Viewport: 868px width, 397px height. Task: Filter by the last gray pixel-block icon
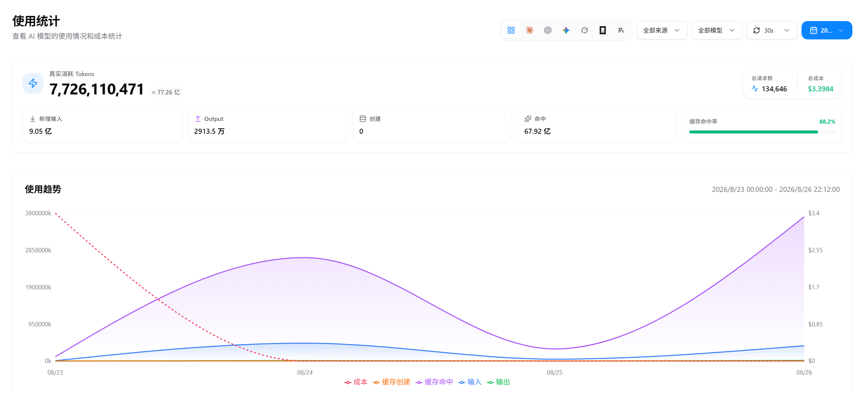coord(621,30)
